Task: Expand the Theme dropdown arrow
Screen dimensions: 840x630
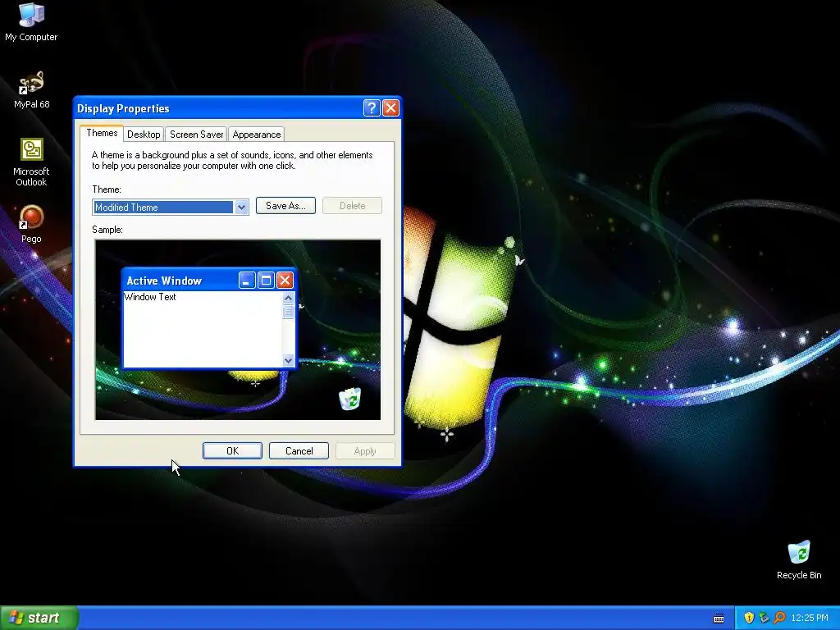Action: tap(241, 207)
